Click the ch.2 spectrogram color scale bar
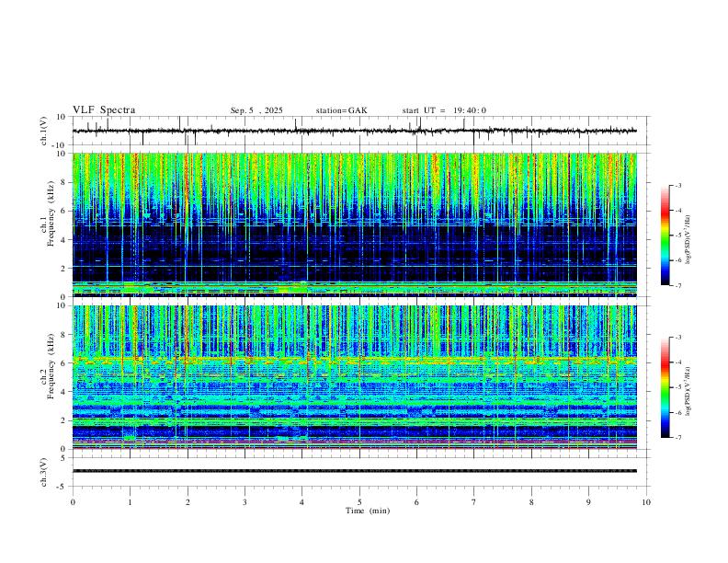728x563 pixels. pos(665,387)
